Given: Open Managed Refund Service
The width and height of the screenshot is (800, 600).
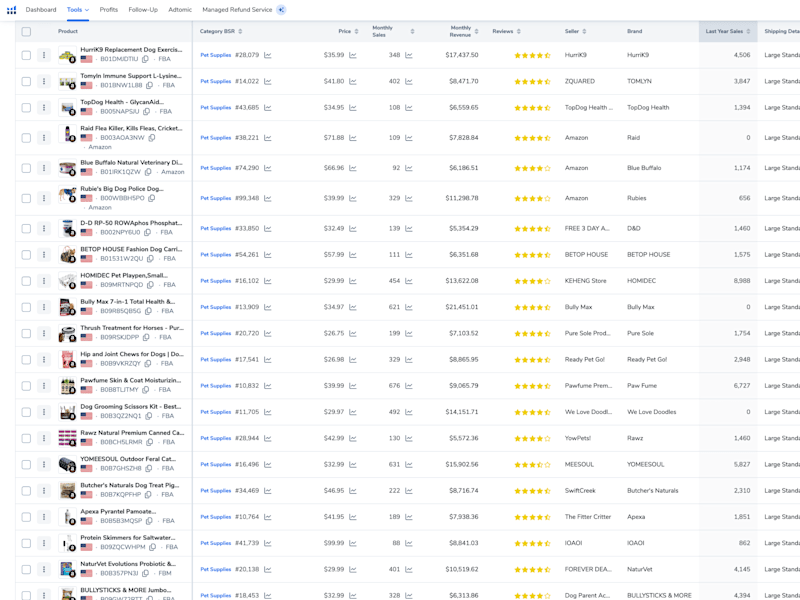Looking at the screenshot, I should tap(237, 10).
